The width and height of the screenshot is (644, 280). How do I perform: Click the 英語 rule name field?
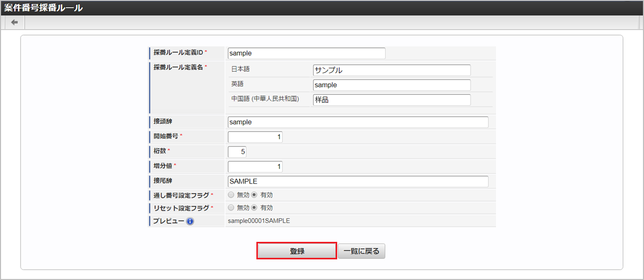[x=391, y=85]
